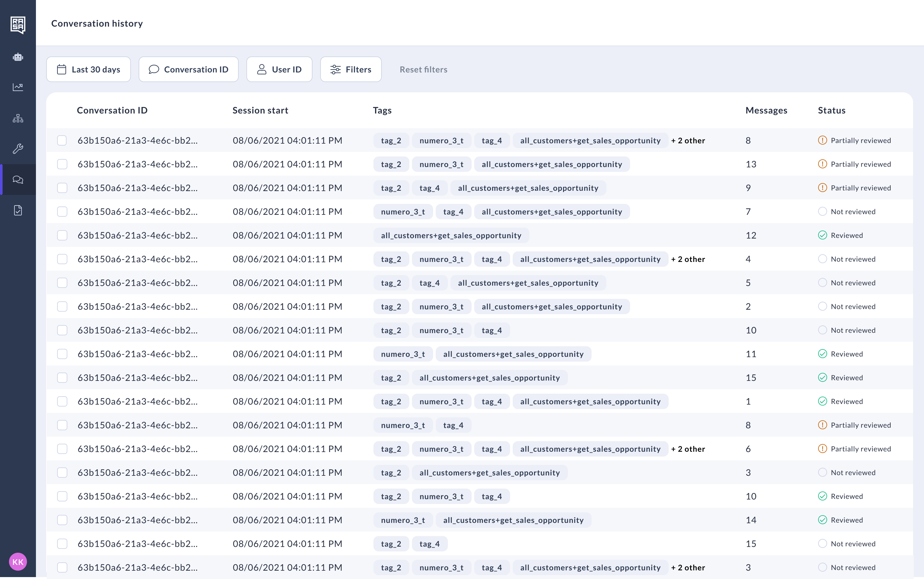The height and width of the screenshot is (579, 924).
Task: Select checkbox of the row with 14 messages
Action: 62,520
